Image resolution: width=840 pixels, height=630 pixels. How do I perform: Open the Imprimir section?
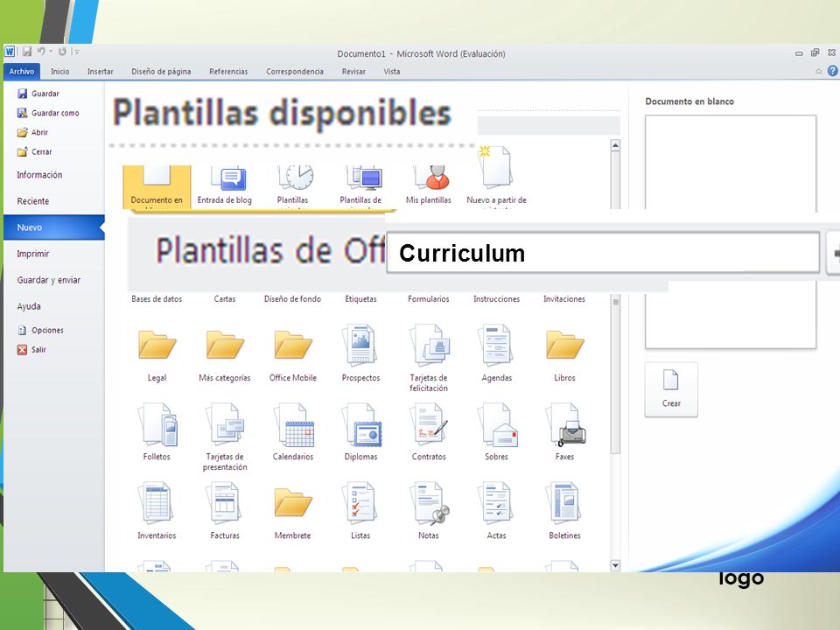pyautogui.click(x=32, y=254)
